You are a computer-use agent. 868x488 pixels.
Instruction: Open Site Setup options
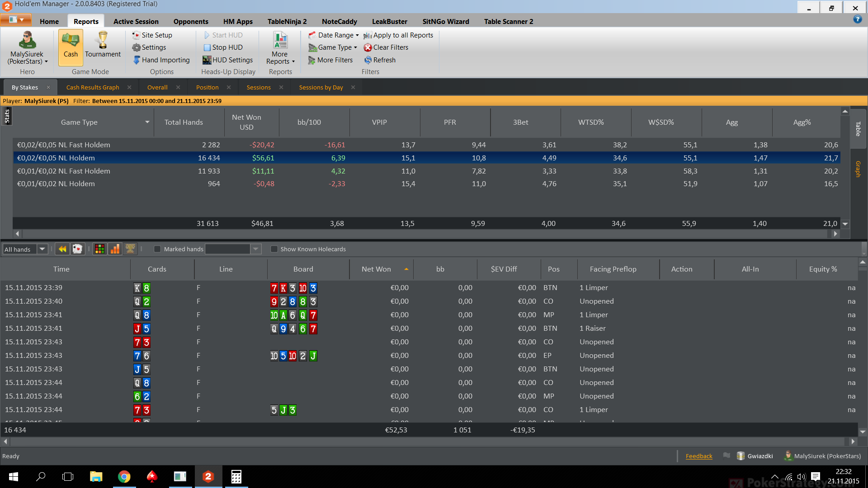point(152,35)
